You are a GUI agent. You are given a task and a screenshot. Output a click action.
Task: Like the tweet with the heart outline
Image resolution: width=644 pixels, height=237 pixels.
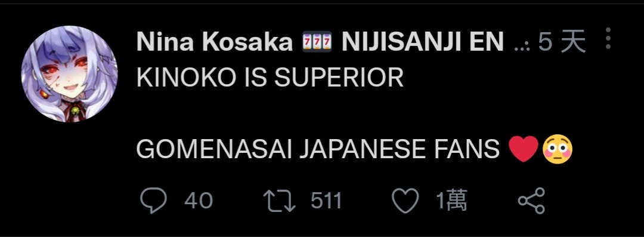[x=405, y=201]
